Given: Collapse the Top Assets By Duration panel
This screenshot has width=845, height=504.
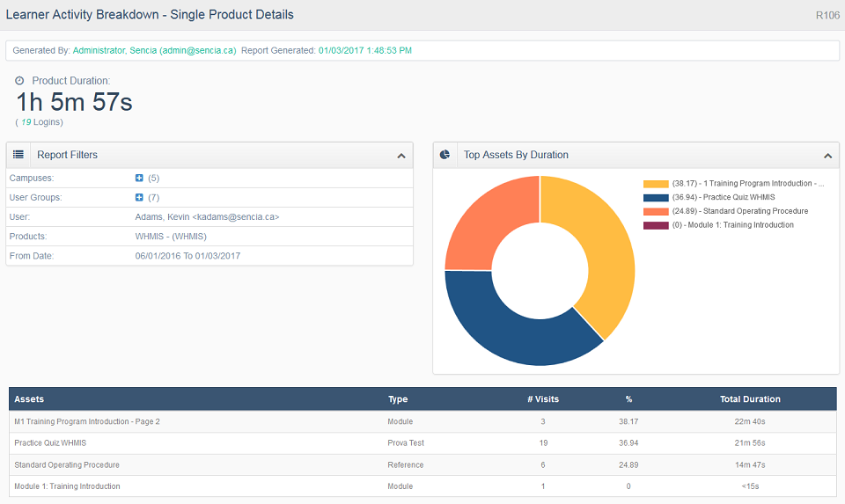Looking at the screenshot, I should 827,156.
